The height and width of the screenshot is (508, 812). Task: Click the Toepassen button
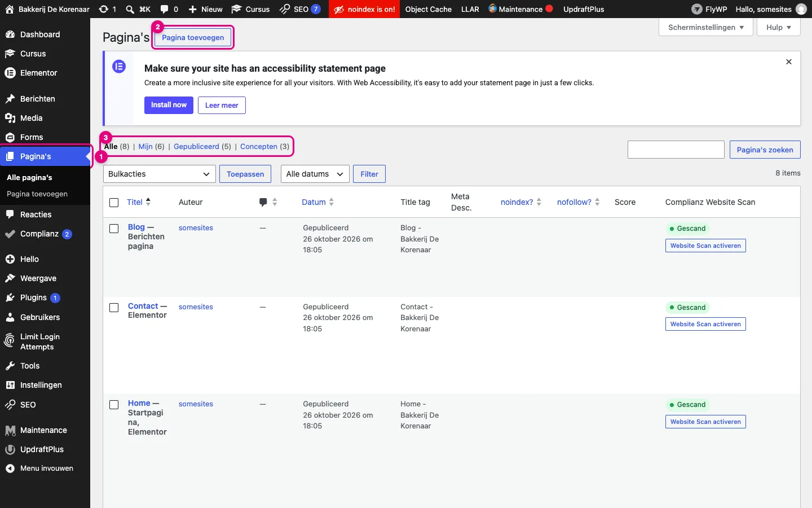click(245, 174)
